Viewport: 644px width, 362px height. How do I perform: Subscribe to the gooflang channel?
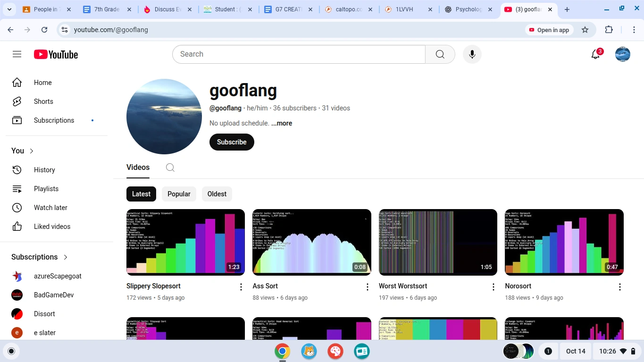[x=231, y=142]
